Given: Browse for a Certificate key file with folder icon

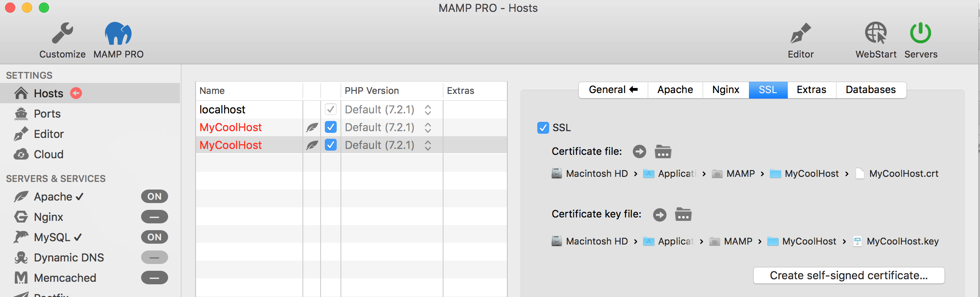Looking at the screenshot, I should (683, 214).
